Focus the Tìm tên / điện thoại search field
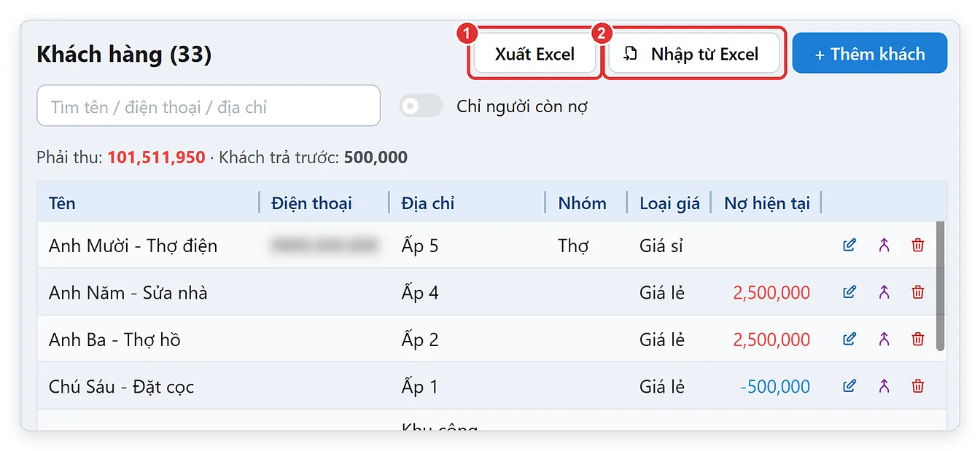980x451 pixels. click(x=209, y=106)
